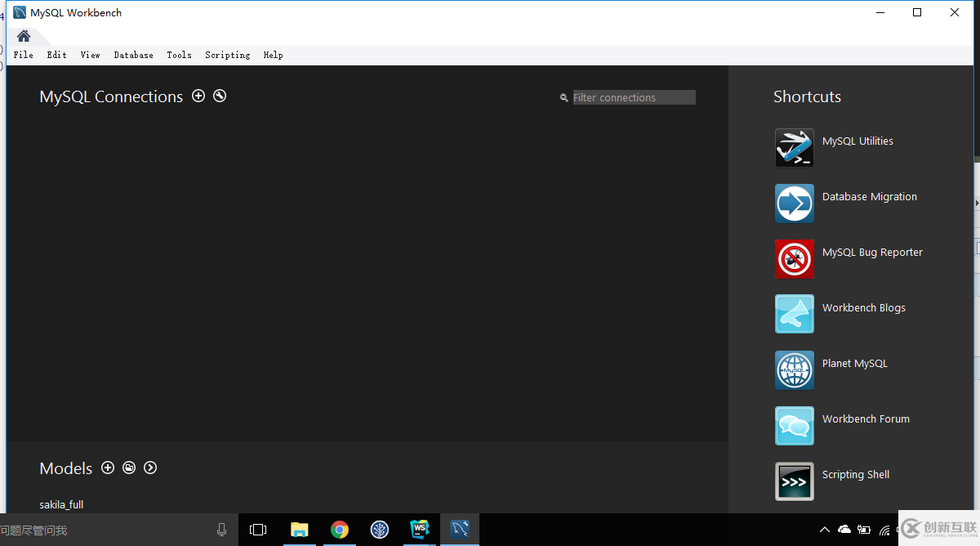The image size is (980, 546).
Task: Click the battery icon in system tray
Action: (864, 530)
